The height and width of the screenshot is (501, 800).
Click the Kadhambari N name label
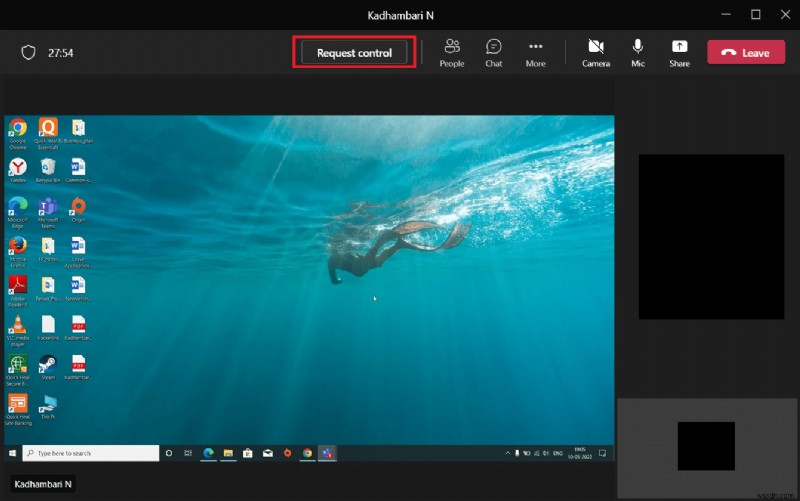coord(42,484)
